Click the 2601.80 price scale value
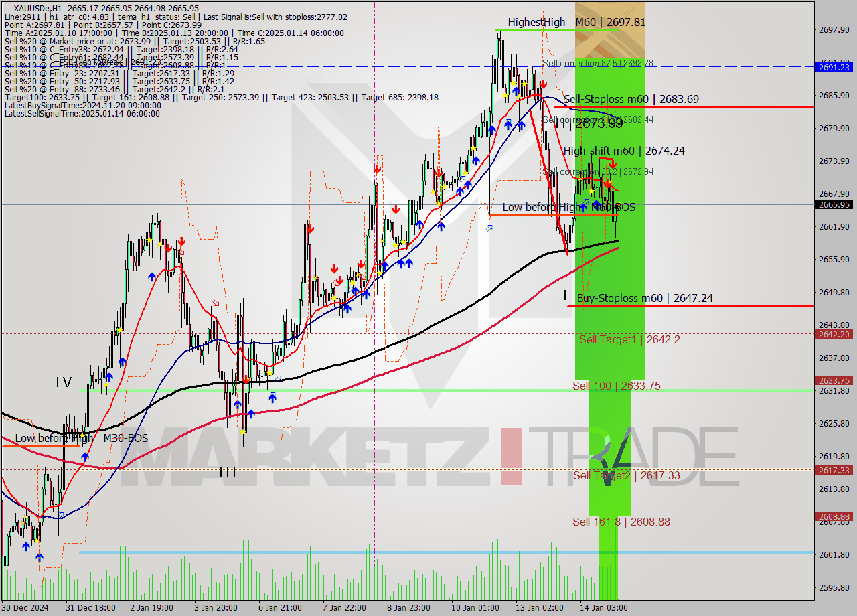The height and width of the screenshot is (616, 857). tap(834, 554)
